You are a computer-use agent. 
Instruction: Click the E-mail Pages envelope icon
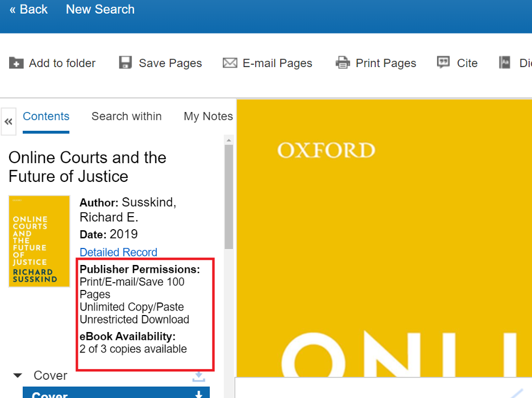pos(230,63)
